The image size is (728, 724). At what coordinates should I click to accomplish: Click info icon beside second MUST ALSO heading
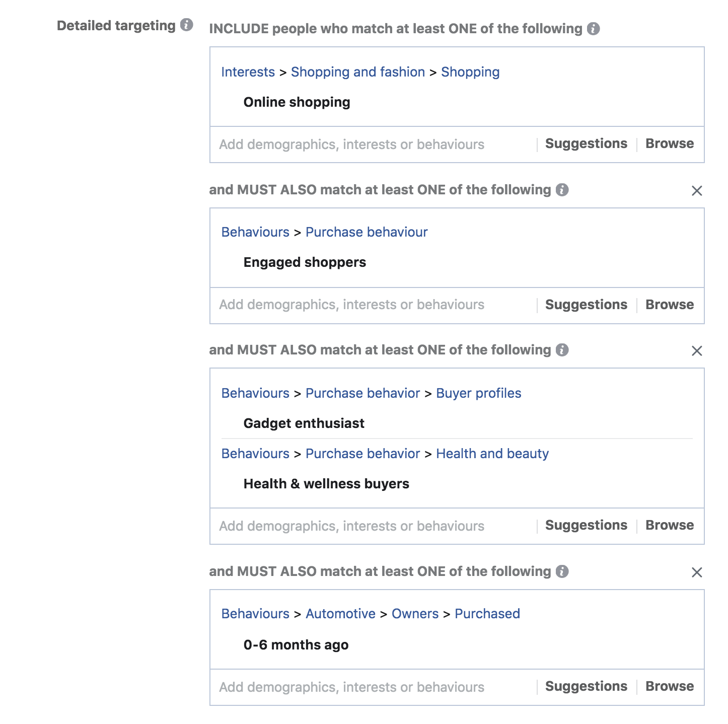(563, 350)
